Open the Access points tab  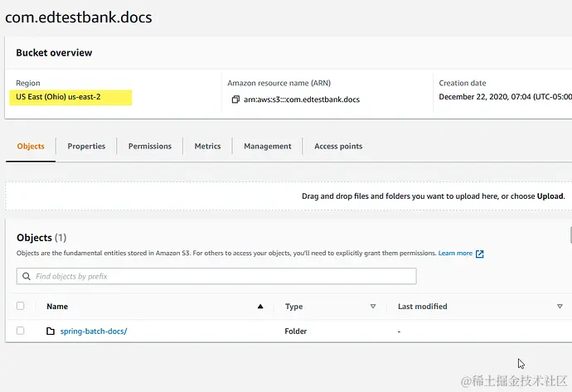click(x=338, y=146)
